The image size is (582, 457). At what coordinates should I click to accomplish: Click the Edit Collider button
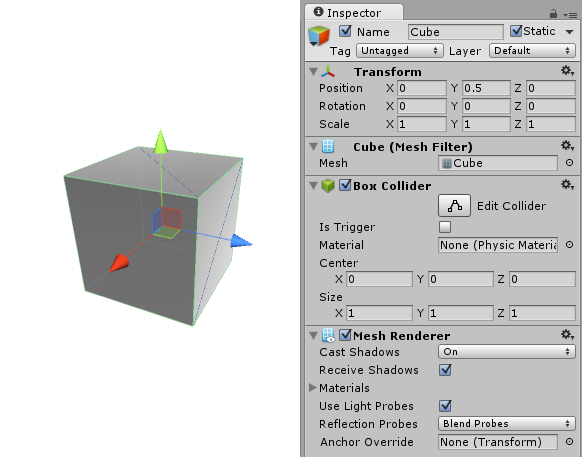click(x=454, y=205)
